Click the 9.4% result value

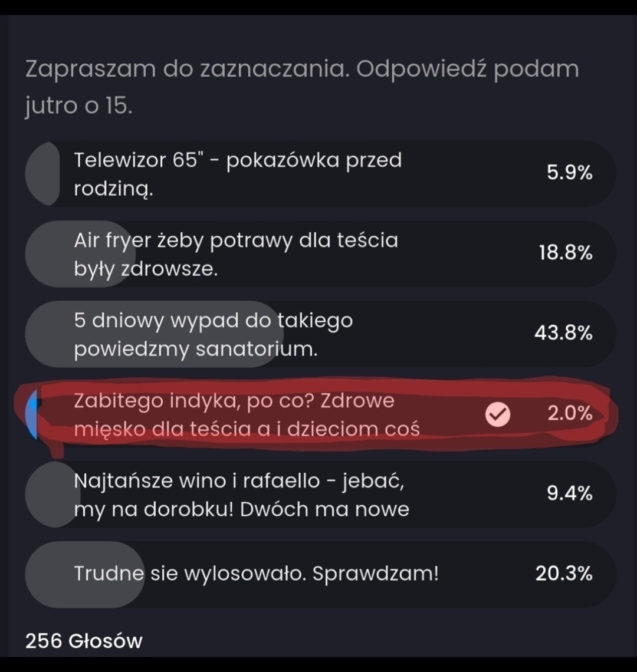click(569, 494)
